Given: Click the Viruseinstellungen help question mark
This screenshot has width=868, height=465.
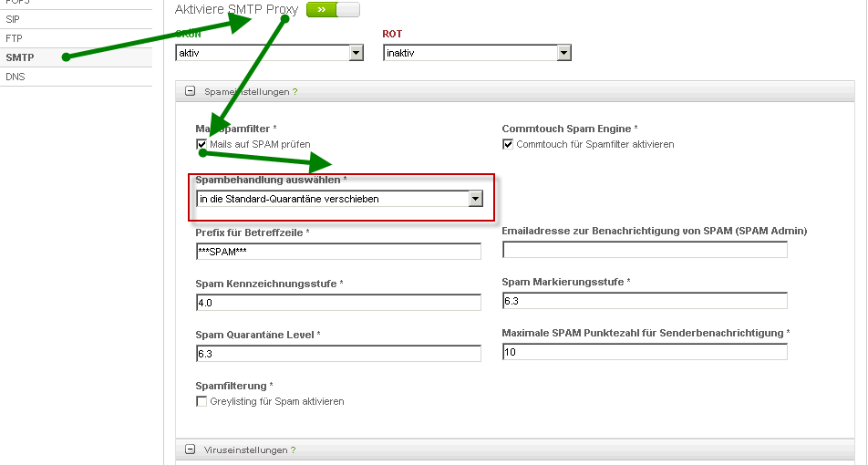Looking at the screenshot, I should (293, 450).
